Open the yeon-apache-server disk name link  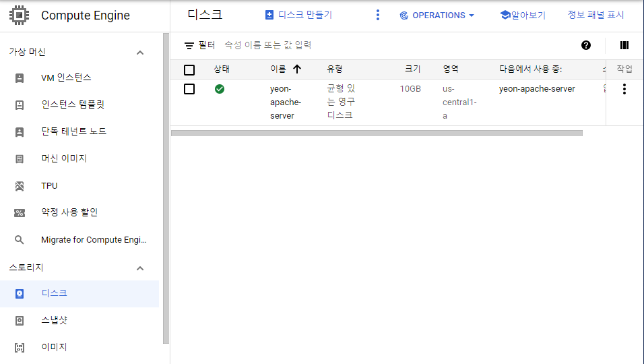click(x=286, y=102)
